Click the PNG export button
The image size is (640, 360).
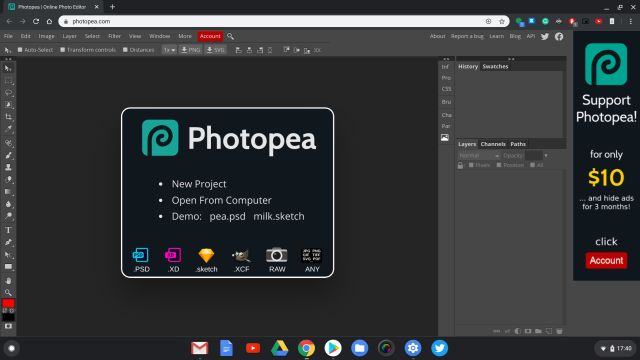coord(191,50)
